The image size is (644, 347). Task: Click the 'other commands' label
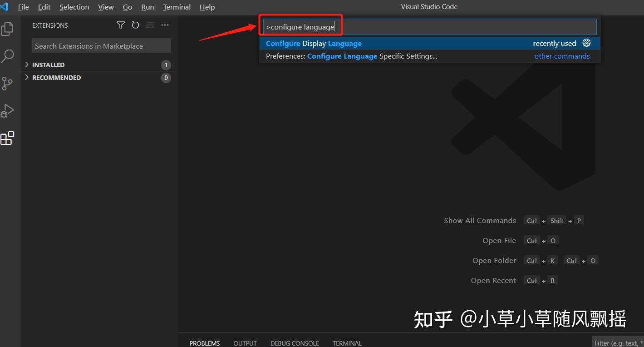coord(562,56)
